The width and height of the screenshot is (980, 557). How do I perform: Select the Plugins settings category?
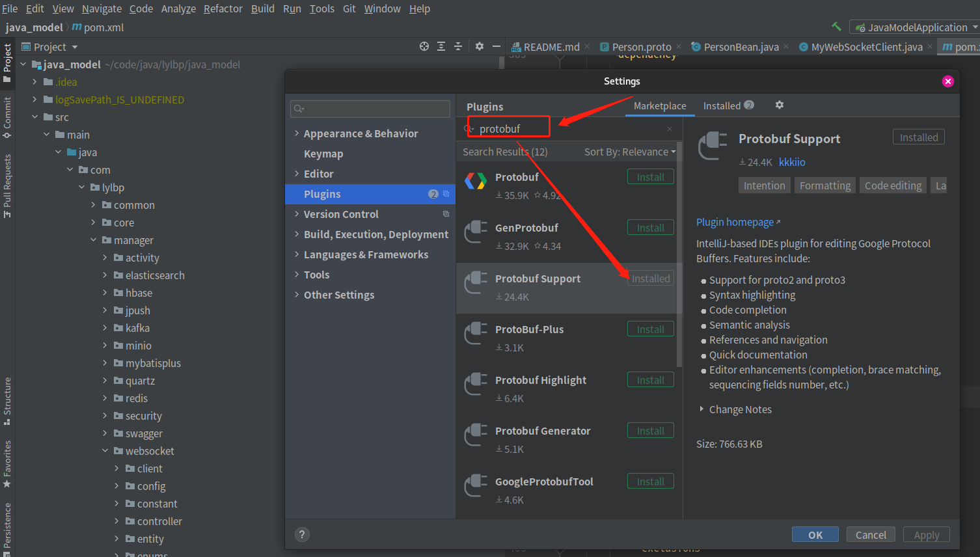click(x=370, y=194)
